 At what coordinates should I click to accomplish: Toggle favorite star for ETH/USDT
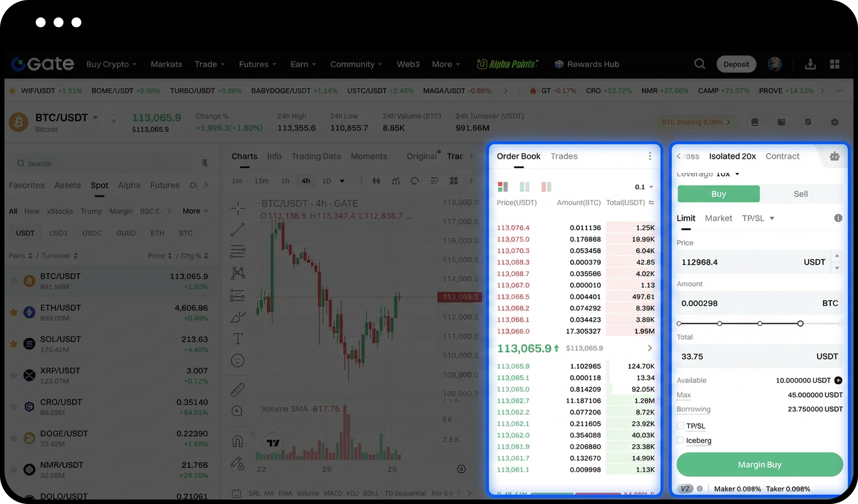tap(14, 312)
